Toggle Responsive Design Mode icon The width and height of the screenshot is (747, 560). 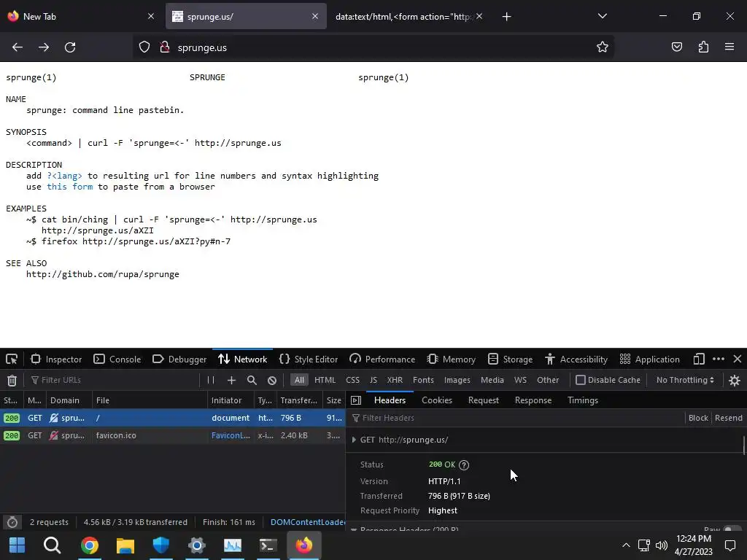tap(699, 359)
